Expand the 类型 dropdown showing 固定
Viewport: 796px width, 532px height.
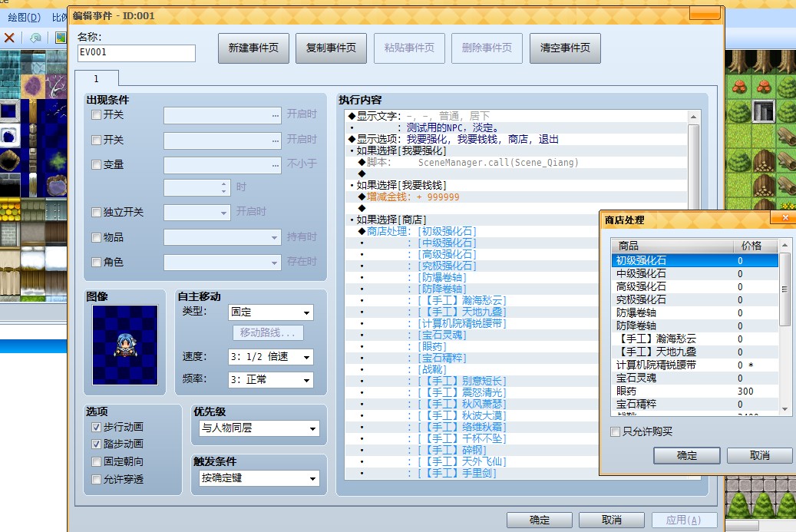(x=271, y=312)
